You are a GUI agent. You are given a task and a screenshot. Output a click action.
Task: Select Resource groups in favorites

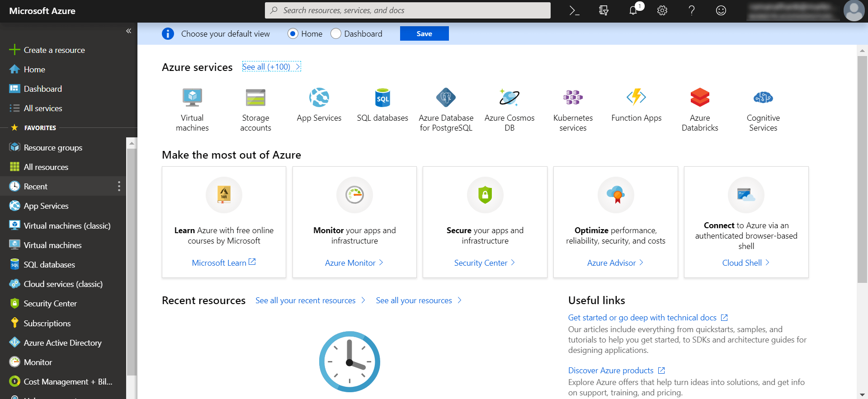click(x=53, y=148)
